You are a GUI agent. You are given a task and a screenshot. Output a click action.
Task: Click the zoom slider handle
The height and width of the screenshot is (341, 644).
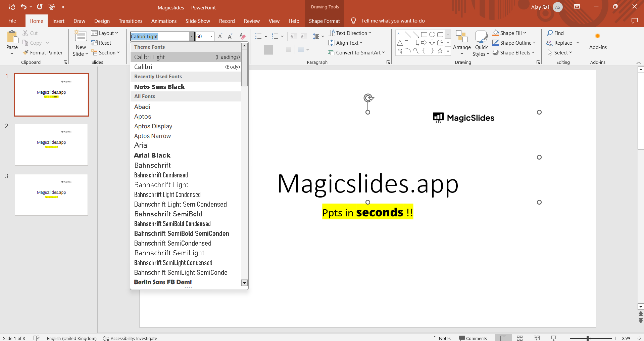(x=588, y=338)
